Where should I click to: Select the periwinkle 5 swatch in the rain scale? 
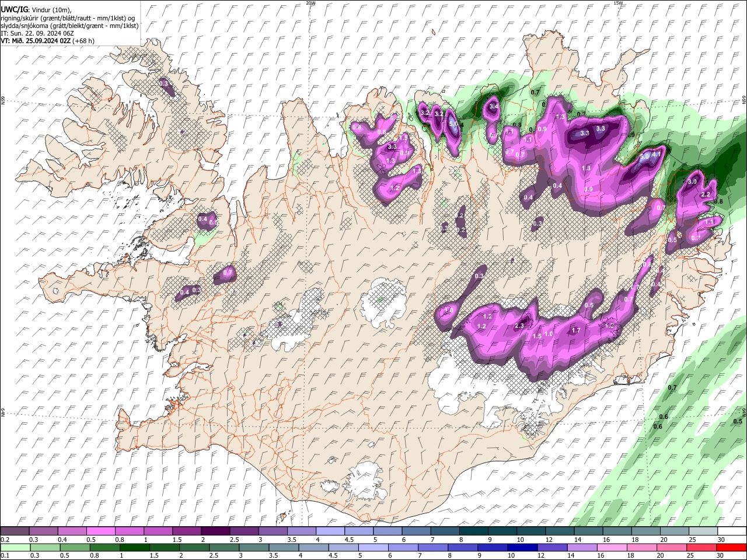coord(373,547)
